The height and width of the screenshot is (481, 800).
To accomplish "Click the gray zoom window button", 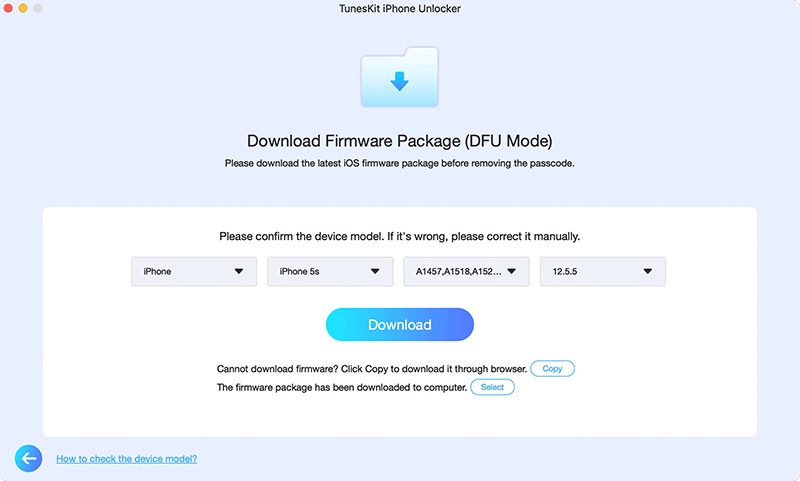I will coord(38,8).
